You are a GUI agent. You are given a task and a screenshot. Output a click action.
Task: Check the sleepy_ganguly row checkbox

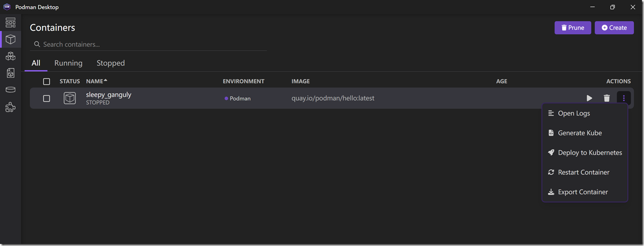click(46, 98)
